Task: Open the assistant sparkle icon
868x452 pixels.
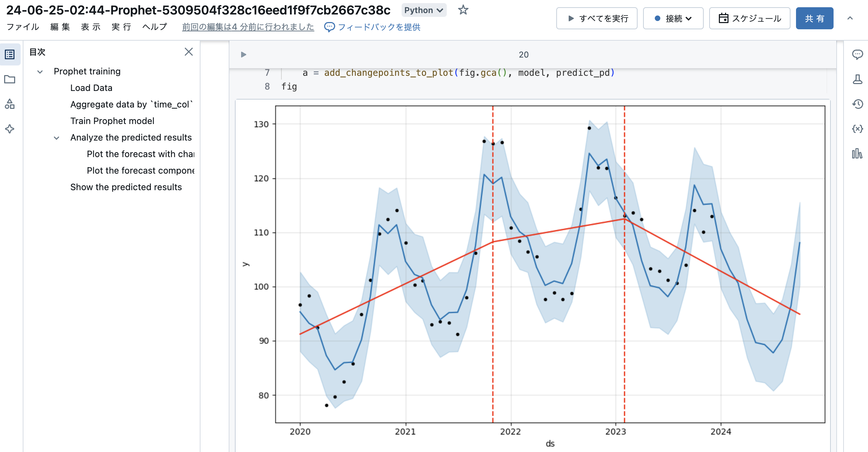Action: [10, 129]
